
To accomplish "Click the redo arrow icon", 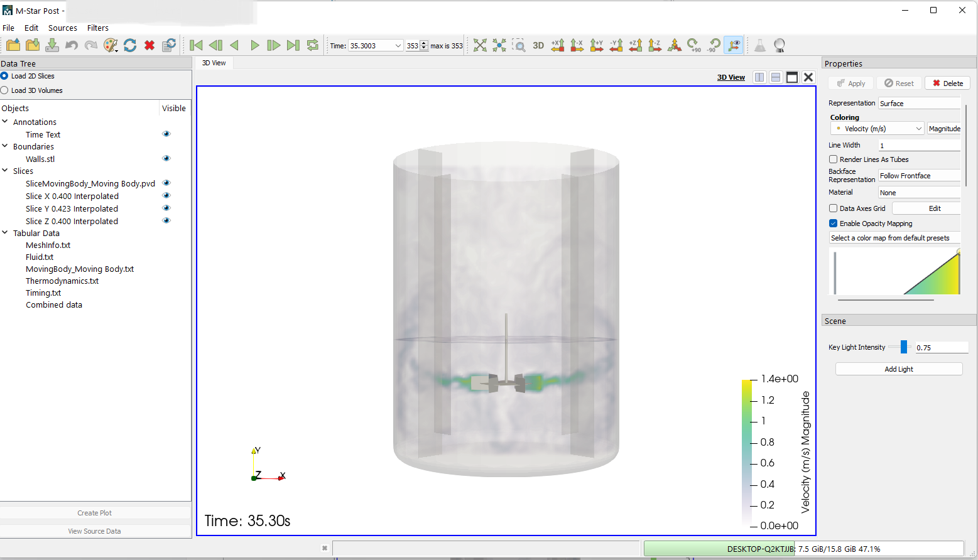I will (x=91, y=45).
